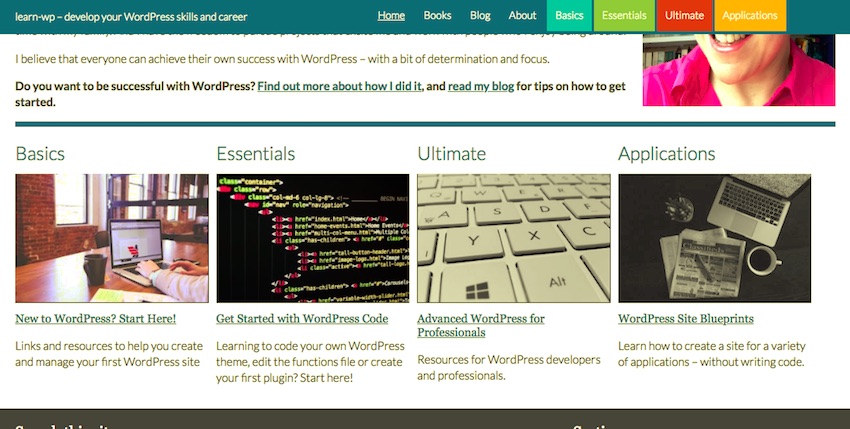Open the 'read my blog' link
850x429 pixels.
[481, 87]
